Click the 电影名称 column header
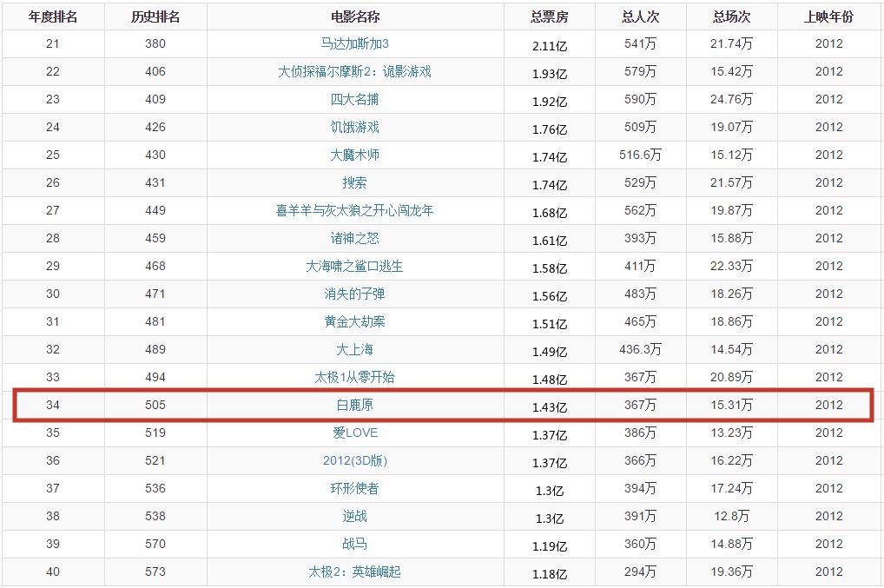 tap(355, 17)
